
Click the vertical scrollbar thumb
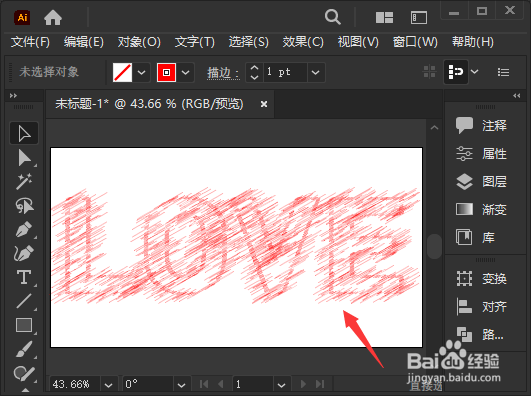(434, 246)
